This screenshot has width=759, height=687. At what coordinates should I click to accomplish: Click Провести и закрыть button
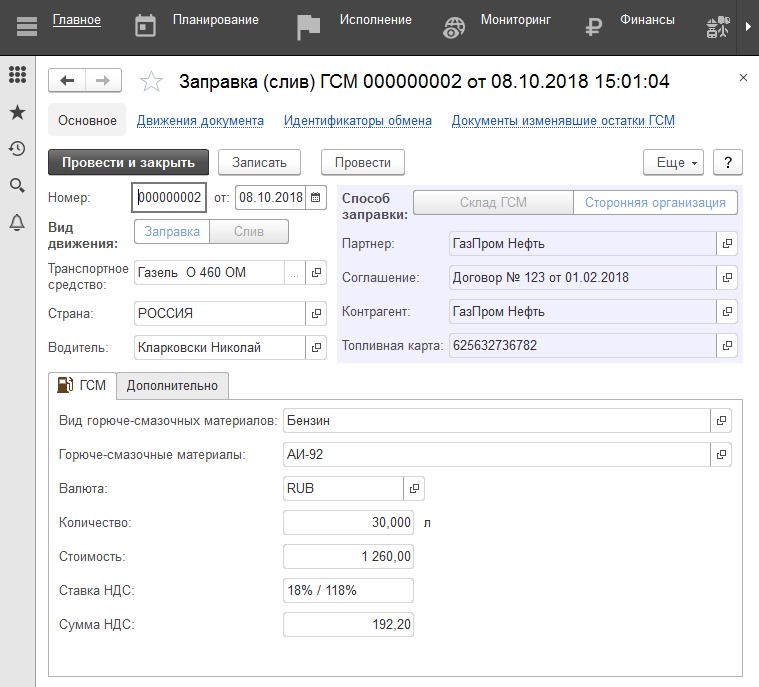tap(128, 163)
